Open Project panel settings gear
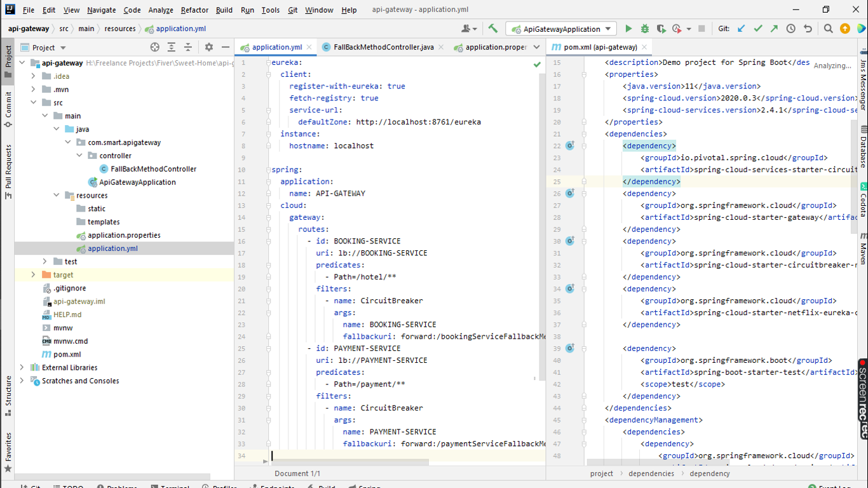 (x=209, y=47)
